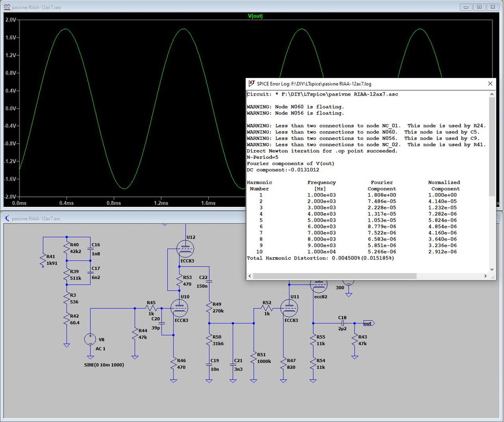The width and height of the screenshot is (504, 422).
Task: Click the Error Log vertical scrollbar thumb
Action: pyautogui.click(x=492, y=147)
